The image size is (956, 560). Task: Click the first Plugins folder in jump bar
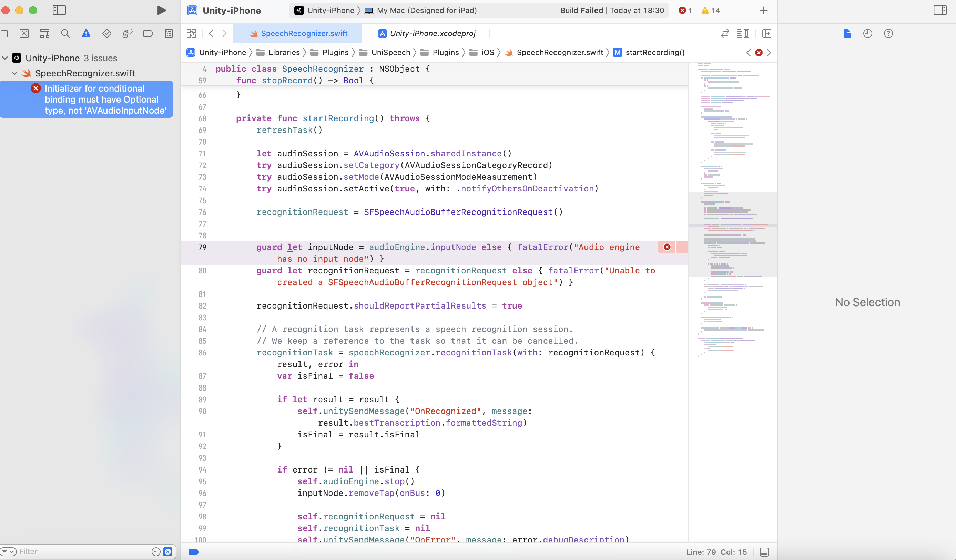pyautogui.click(x=329, y=53)
